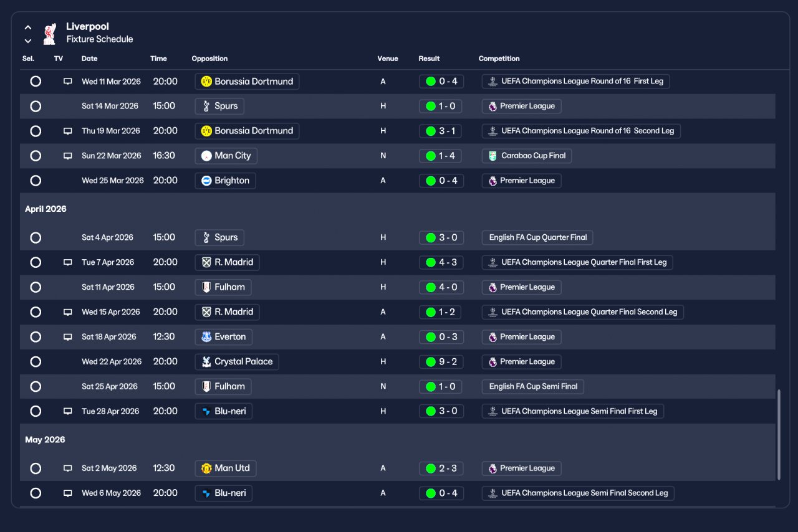
Task: Click the TV icon for Wed 11 Mar 2026
Action: (67, 82)
